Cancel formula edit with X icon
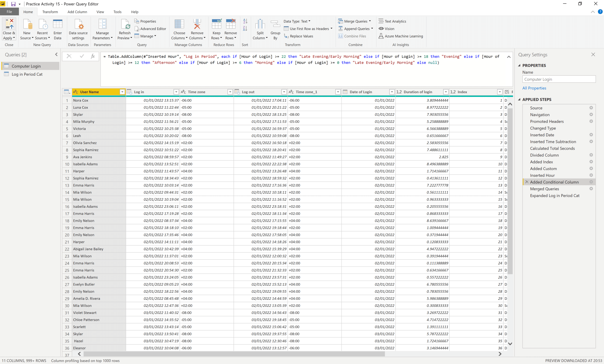The height and width of the screenshot is (364, 604). tap(69, 56)
